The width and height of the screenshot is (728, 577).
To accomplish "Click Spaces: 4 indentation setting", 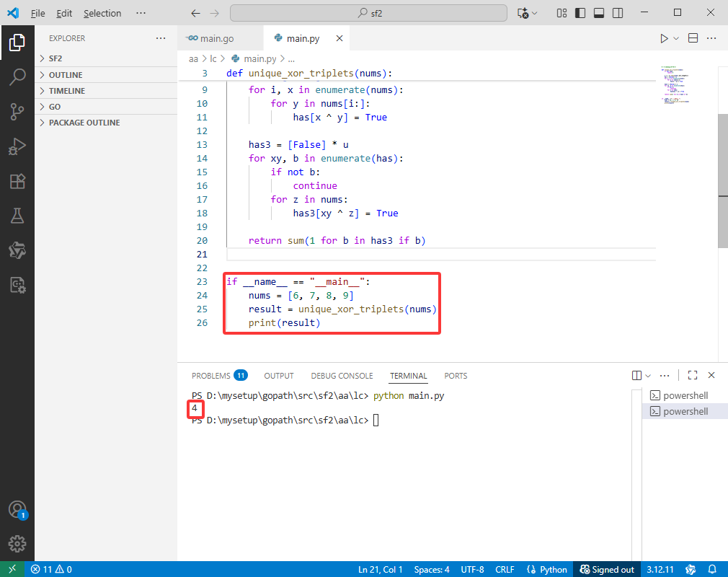I will point(432,569).
